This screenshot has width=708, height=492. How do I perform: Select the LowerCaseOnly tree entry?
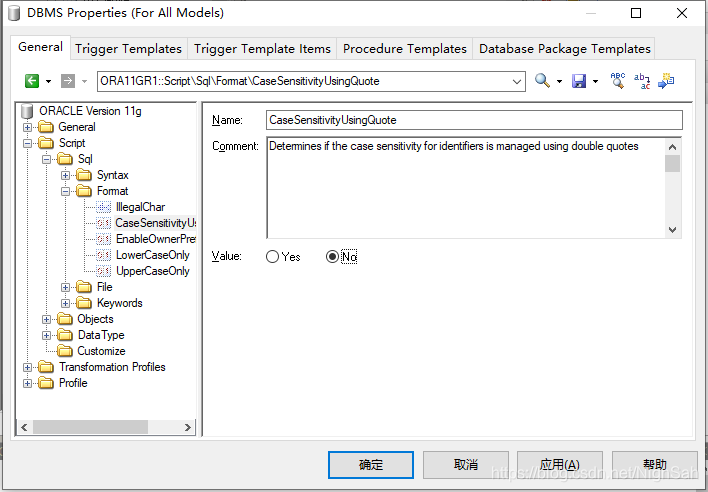153,255
